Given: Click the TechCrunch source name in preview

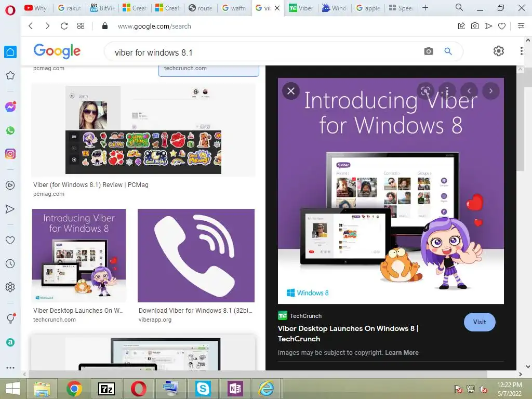Looking at the screenshot, I should click(x=305, y=316).
